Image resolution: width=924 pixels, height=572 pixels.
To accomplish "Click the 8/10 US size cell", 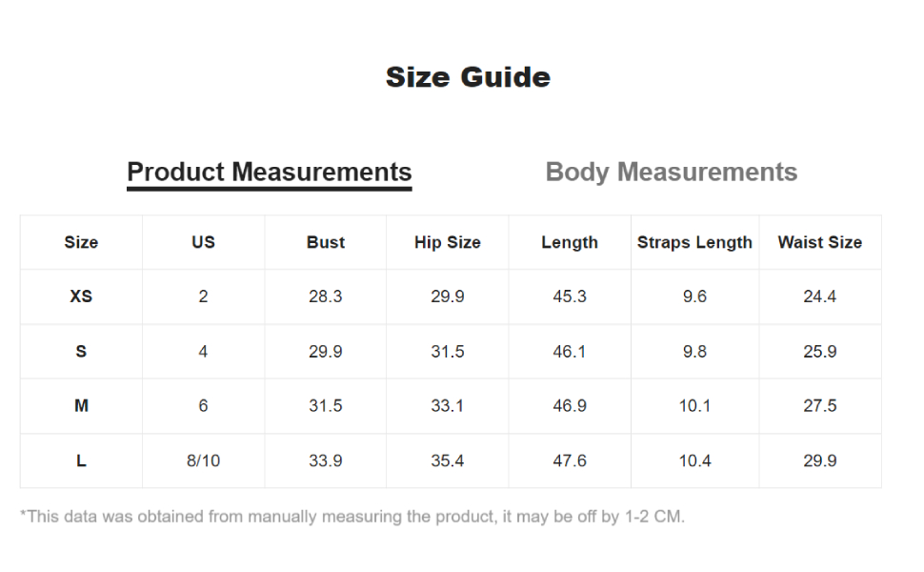I will [x=203, y=460].
